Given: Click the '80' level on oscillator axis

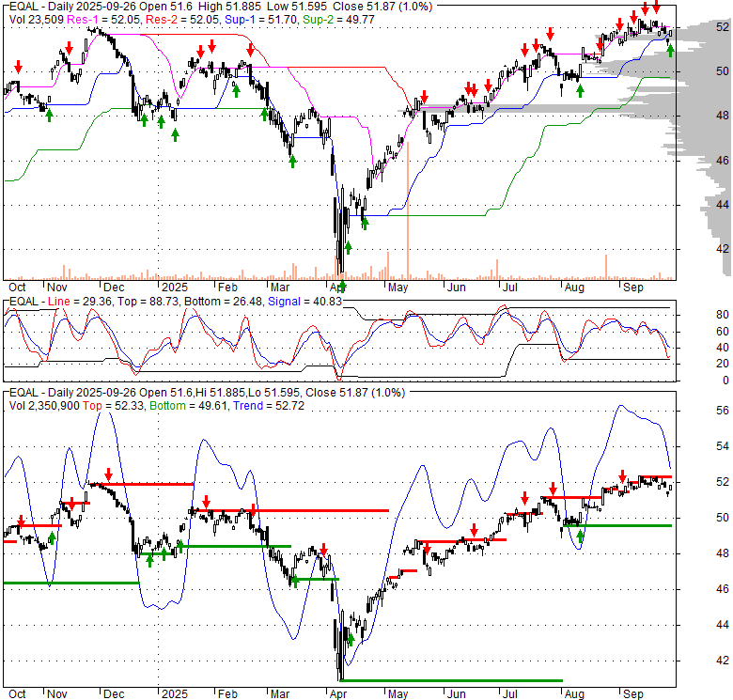Looking at the screenshot, I should click(x=723, y=315).
